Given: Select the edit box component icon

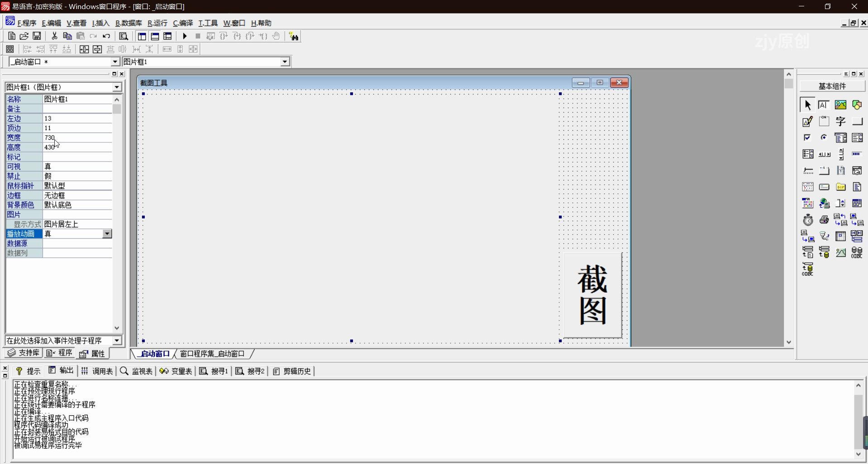Looking at the screenshot, I should [x=824, y=105].
